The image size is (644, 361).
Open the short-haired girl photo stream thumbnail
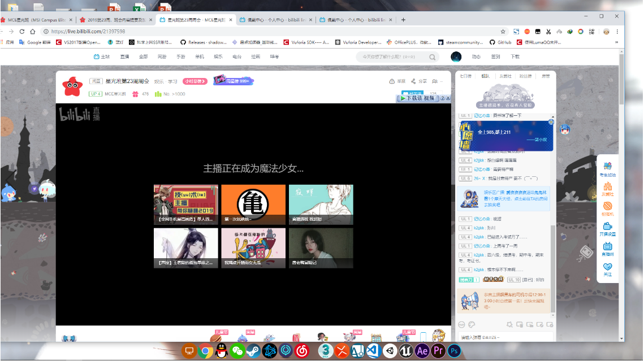[x=321, y=248]
